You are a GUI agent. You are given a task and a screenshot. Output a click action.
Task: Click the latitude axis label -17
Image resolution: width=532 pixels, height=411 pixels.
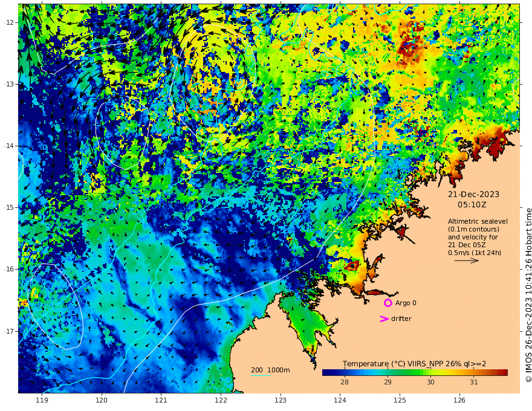coord(9,331)
